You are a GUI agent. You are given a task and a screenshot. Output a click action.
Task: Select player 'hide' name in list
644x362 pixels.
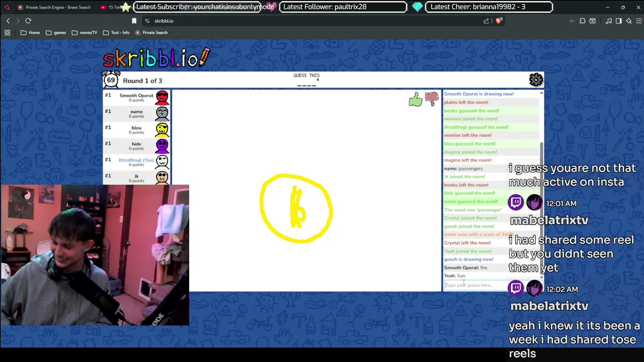(136, 144)
